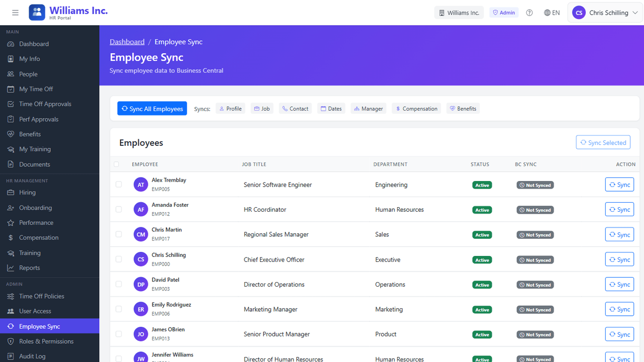Image resolution: width=644 pixels, height=362 pixels.
Task: Open Time Off Approvals sidebar item
Action: 49,104
